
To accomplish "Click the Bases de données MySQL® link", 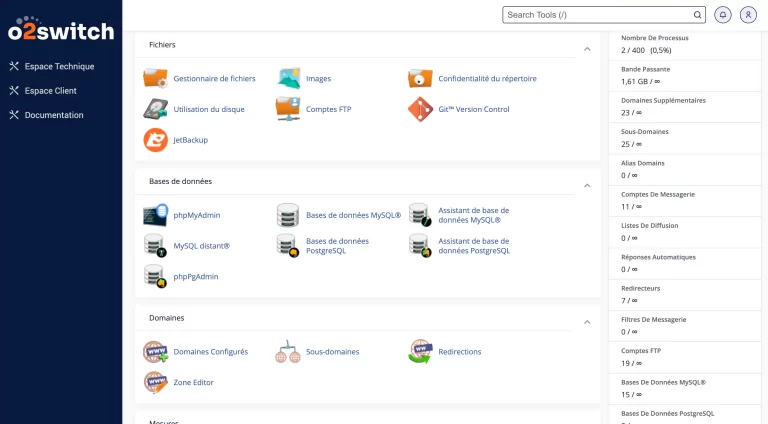I will tap(353, 215).
